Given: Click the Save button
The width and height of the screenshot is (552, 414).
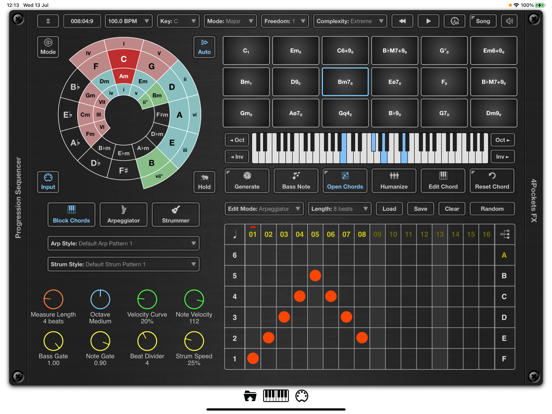Looking at the screenshot, I should click(x=420, y=209).
